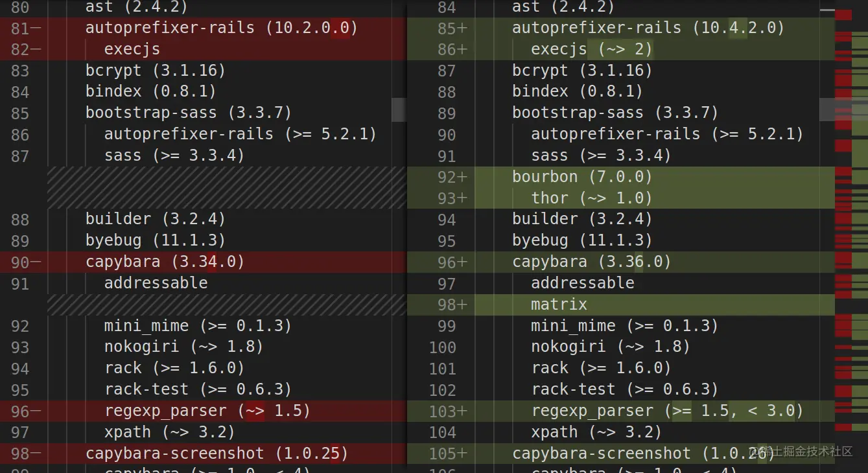
Task: Click autoprefixer-rails (>= 5.2.1) on right line 90
Action: pos(667,134)
